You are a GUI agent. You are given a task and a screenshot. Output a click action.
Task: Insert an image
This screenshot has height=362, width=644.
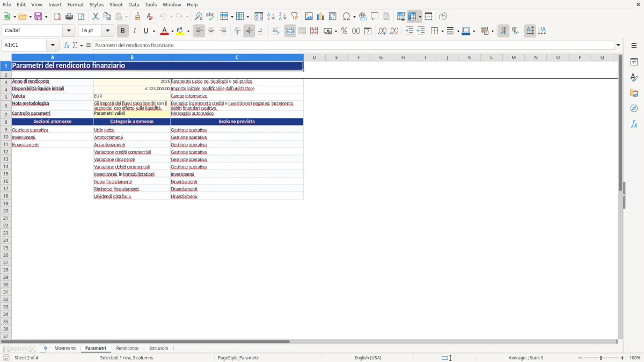309,17
